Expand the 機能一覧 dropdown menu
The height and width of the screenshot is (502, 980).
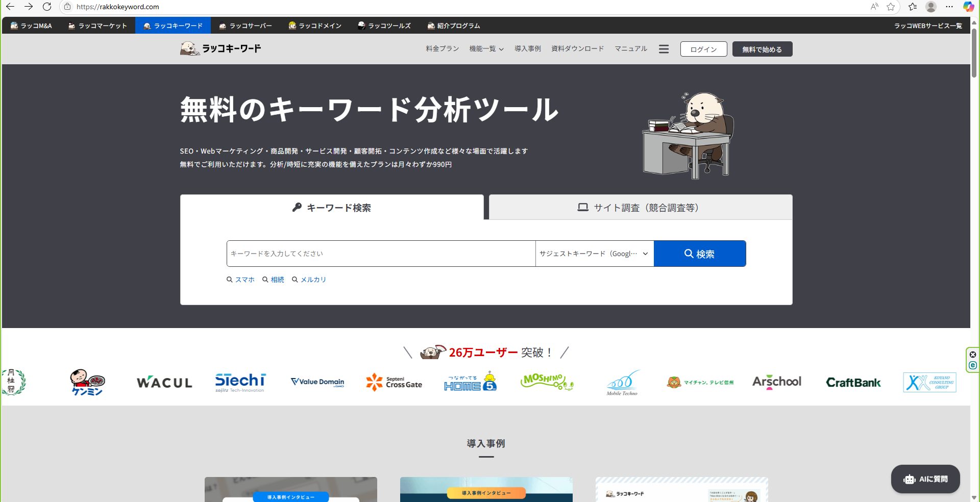(486, 49)
